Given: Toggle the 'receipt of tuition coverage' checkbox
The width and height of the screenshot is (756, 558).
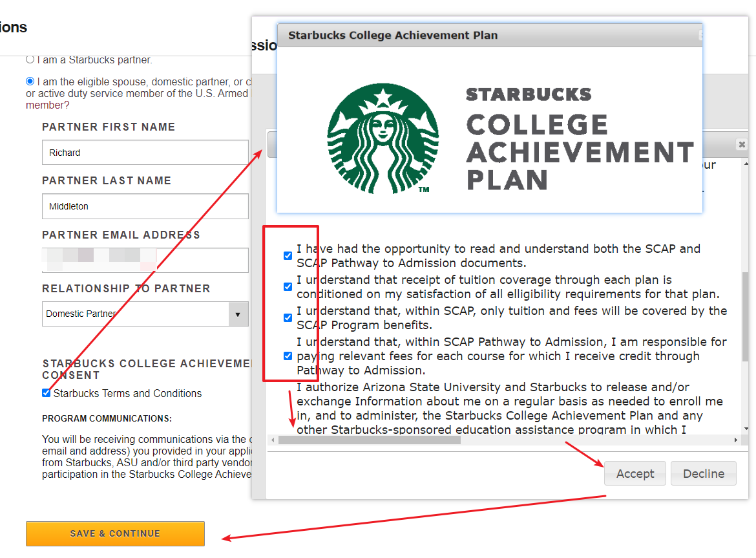Looking at the screenshot, I should (288, 286).
